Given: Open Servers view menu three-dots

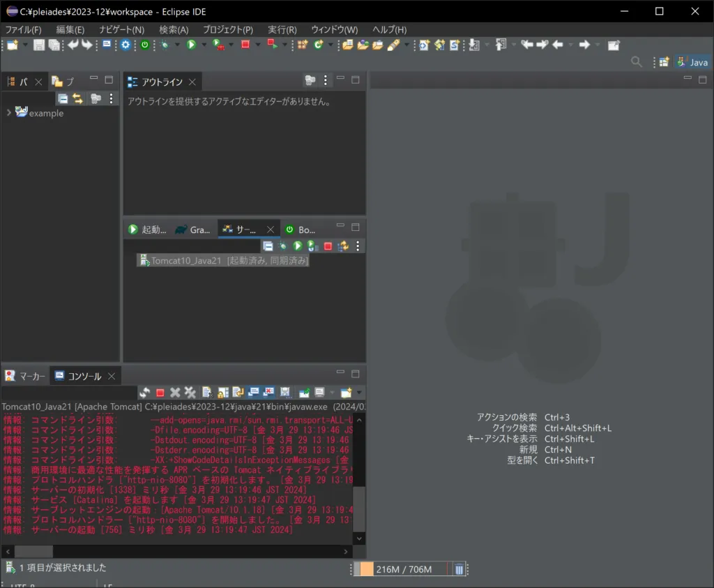Looking at the screenshot, I should click(x=358, y=246).
